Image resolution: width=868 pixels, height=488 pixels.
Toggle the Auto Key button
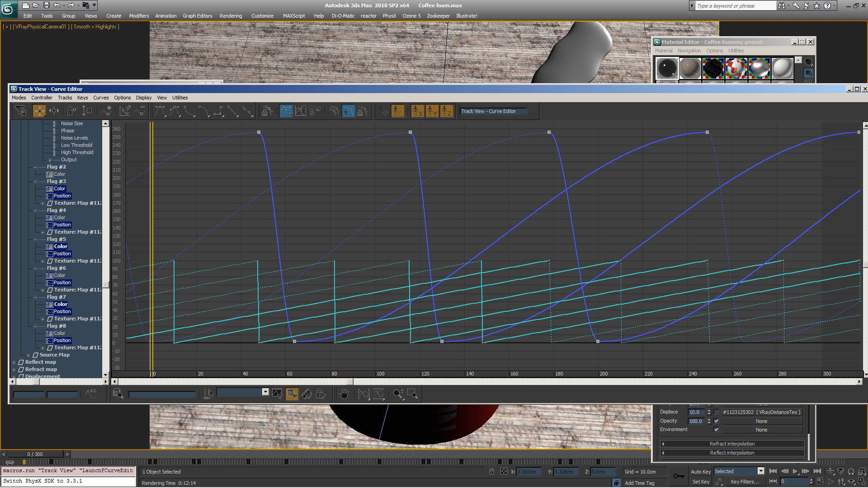click(x=700, y=471)
